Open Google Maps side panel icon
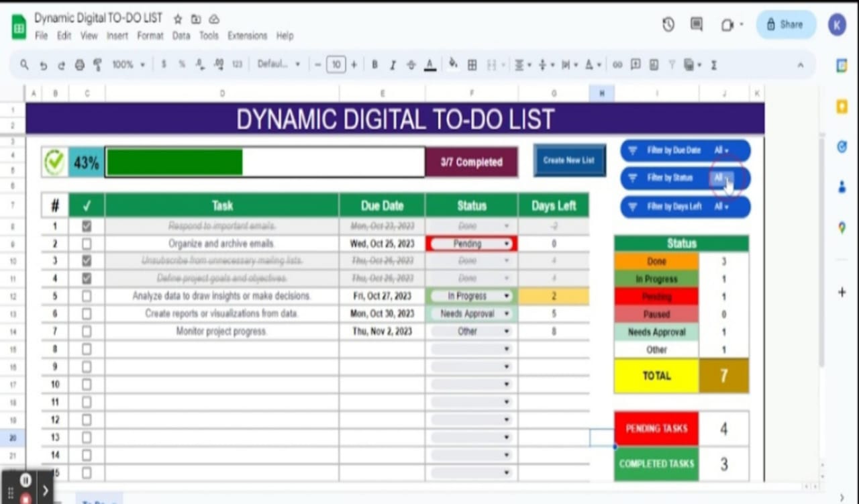 pos(842,228)
